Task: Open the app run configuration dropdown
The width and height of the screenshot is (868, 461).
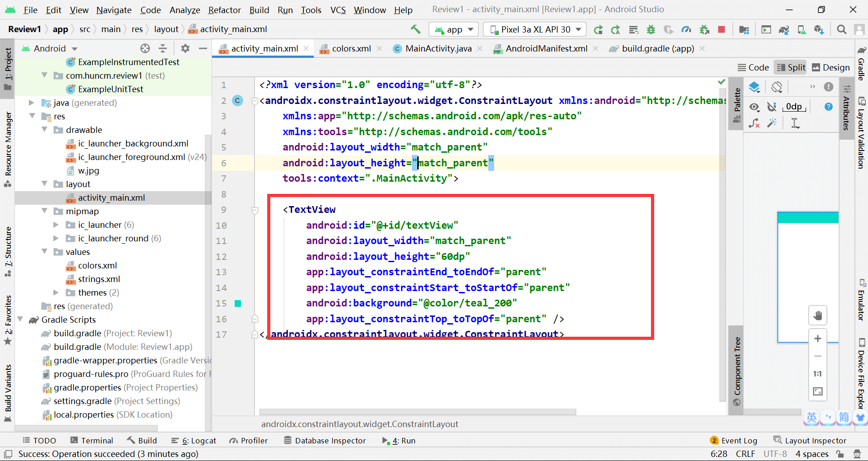Action: click(x=453, y=29)
